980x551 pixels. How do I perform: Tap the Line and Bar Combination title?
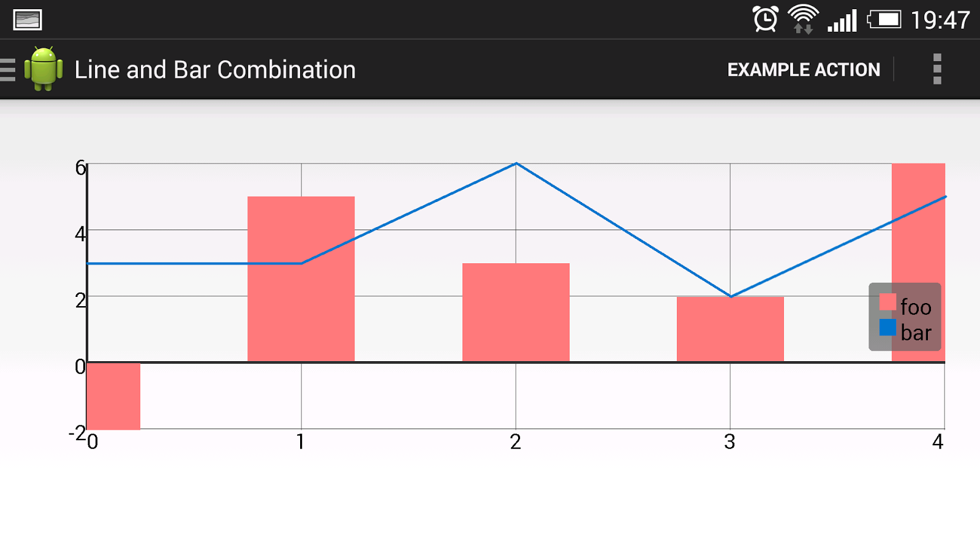(215, 70)
